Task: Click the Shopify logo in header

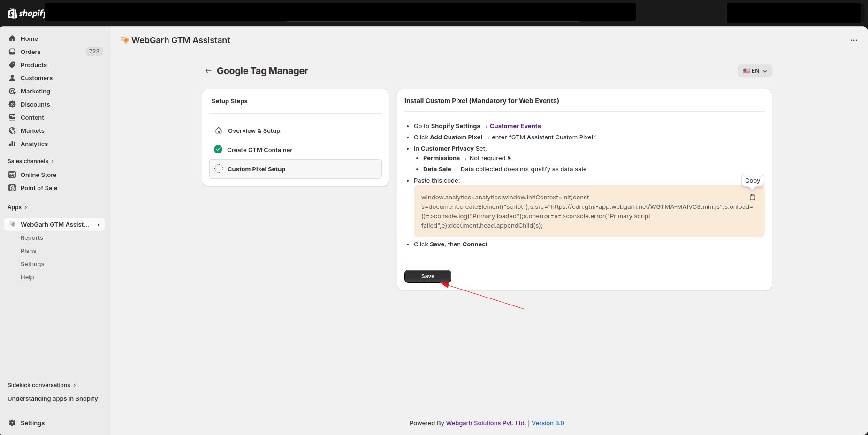Action: 26,13
